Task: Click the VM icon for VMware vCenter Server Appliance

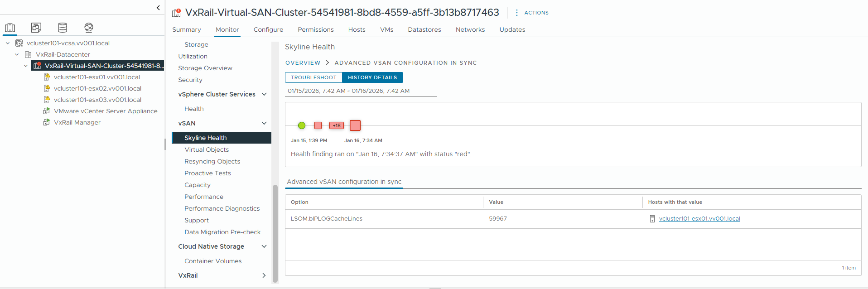Action: point(46,111)
